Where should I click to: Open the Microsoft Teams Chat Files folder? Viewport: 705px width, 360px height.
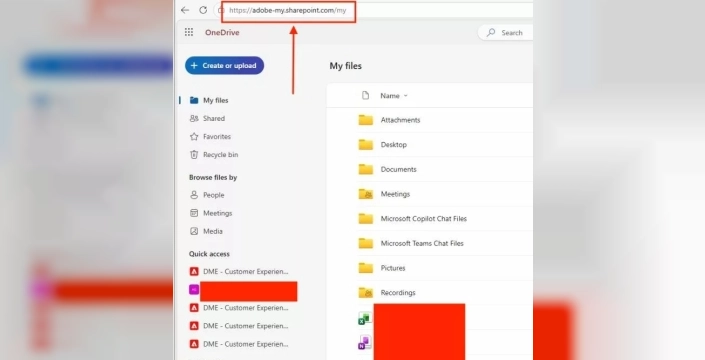(x=422, y=243)
